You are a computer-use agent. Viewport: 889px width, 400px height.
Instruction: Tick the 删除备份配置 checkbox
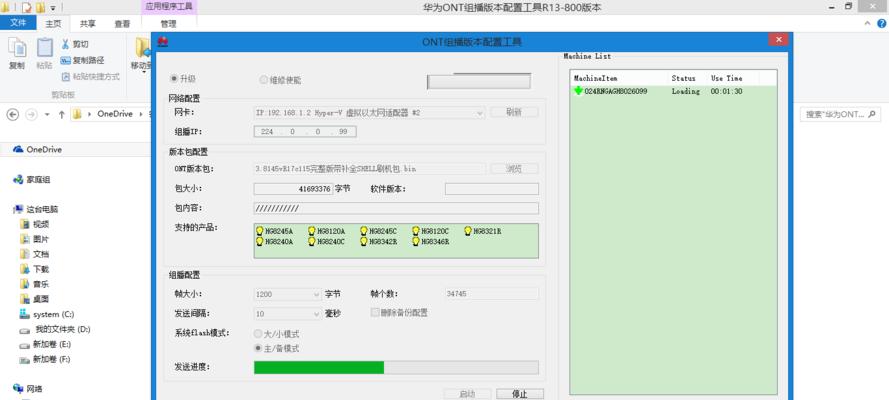pos(375,312)
